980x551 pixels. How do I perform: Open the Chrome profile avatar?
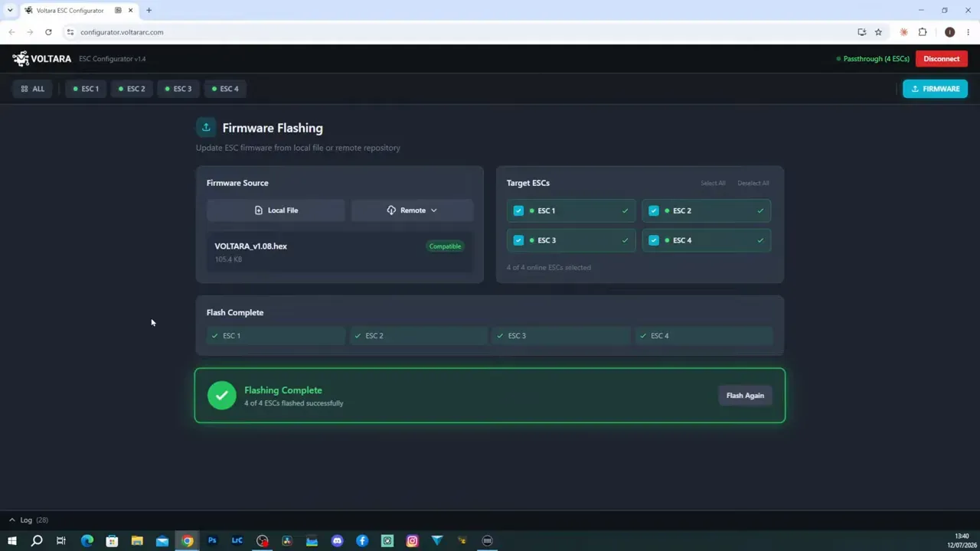point(950,32)
